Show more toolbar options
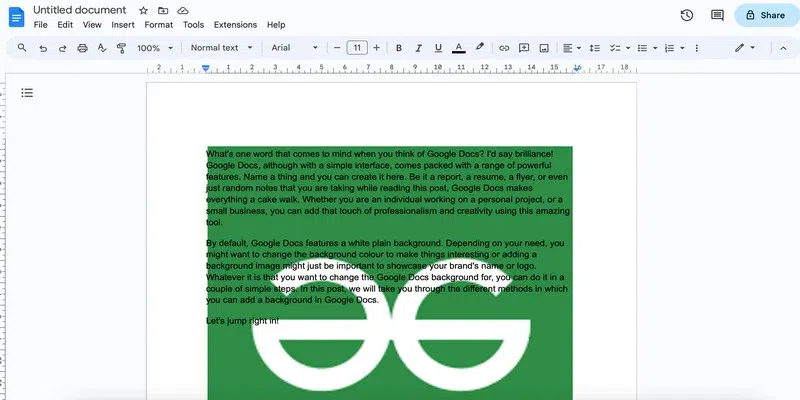The width and height of the screenshot is (800, 400). pos(696,48)
